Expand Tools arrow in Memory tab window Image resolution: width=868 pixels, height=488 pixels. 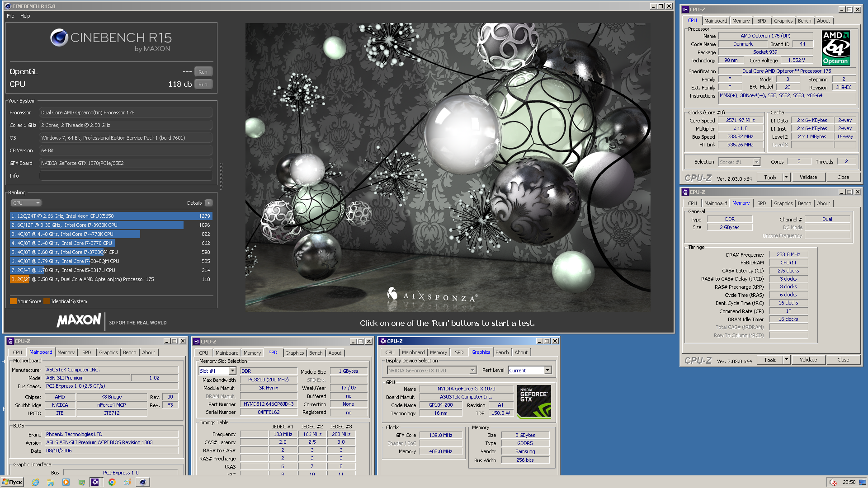point(787,360)
